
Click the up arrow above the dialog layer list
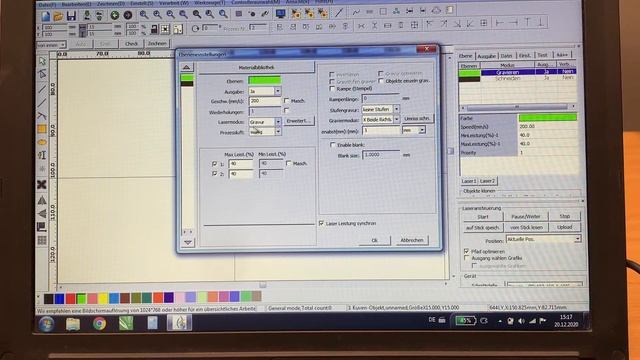pyautogui.click(x=187, y=67)
